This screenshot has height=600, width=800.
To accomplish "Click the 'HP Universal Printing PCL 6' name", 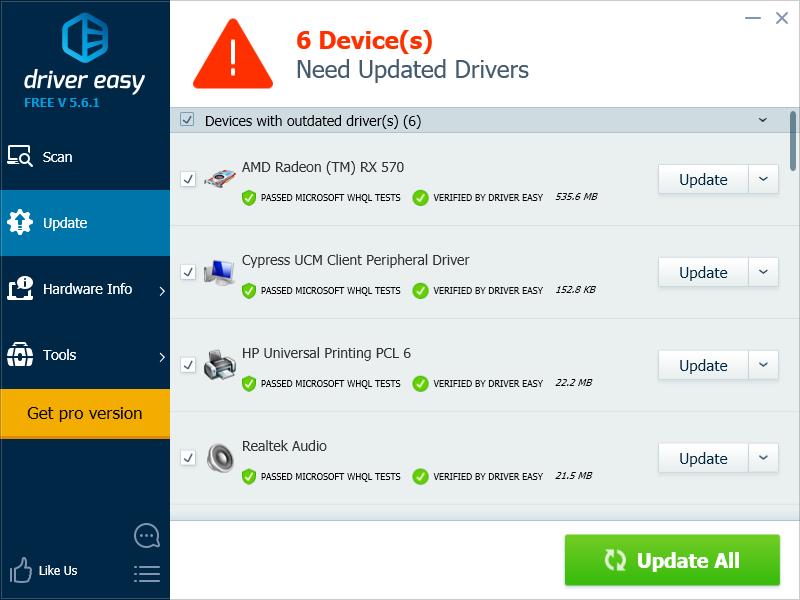I will pyautogui.click(x=326, y=353).
